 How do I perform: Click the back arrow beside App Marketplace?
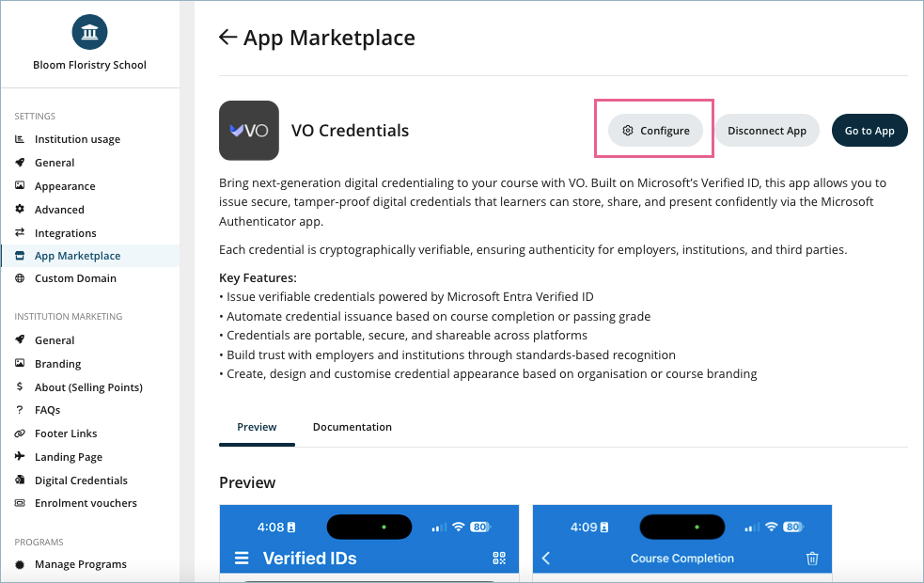(227, 38)
